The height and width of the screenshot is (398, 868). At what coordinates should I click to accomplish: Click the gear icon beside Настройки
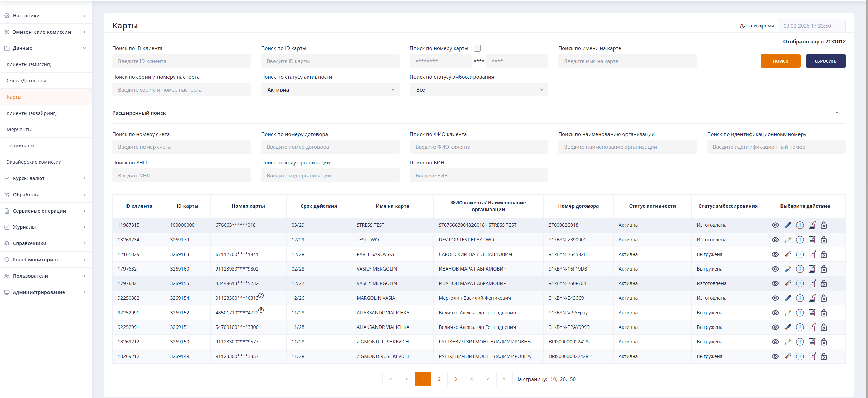(7, 16)
